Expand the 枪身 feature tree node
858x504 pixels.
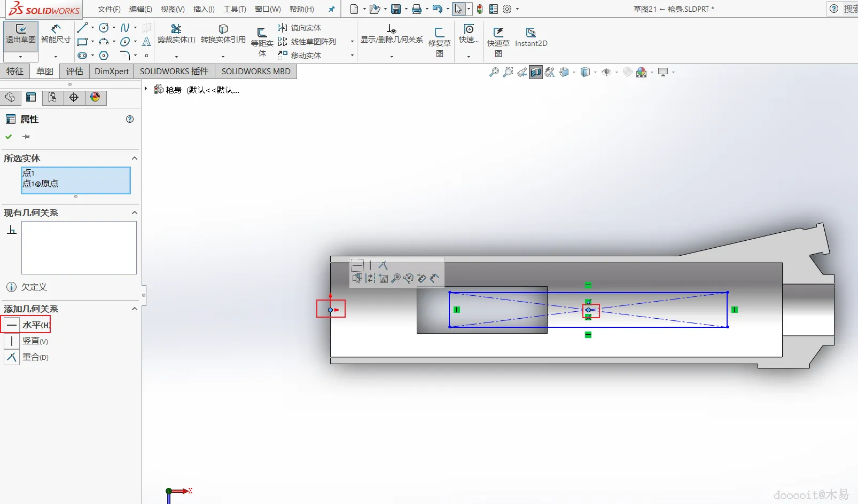click(x=146, y=89)
